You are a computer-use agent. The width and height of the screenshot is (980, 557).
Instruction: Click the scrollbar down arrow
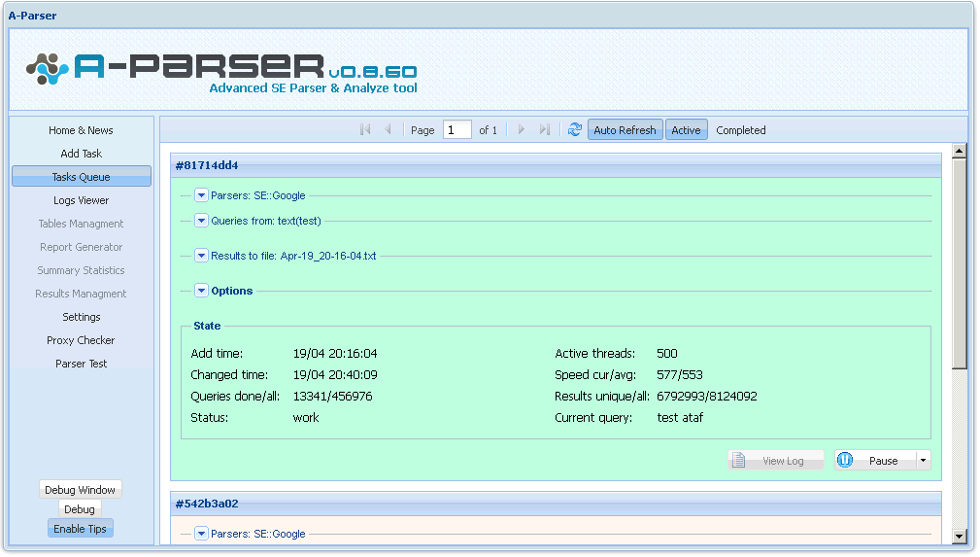(x=960, y=537)
